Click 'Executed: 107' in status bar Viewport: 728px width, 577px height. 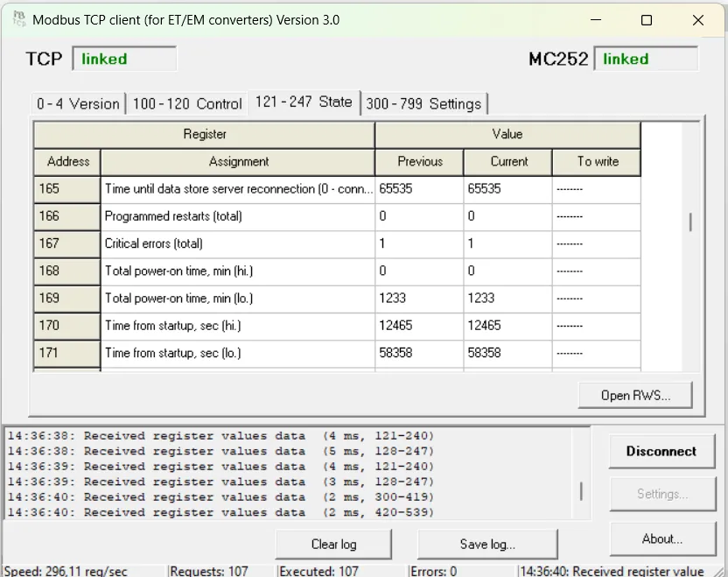319,571
